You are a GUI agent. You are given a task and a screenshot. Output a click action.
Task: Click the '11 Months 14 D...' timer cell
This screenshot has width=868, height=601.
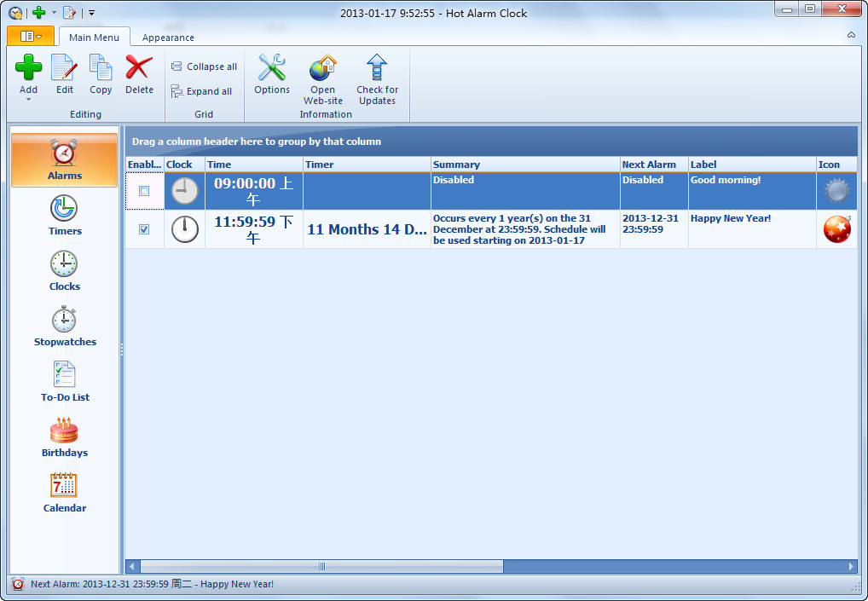pyautogui.click(x=367, y=229)
